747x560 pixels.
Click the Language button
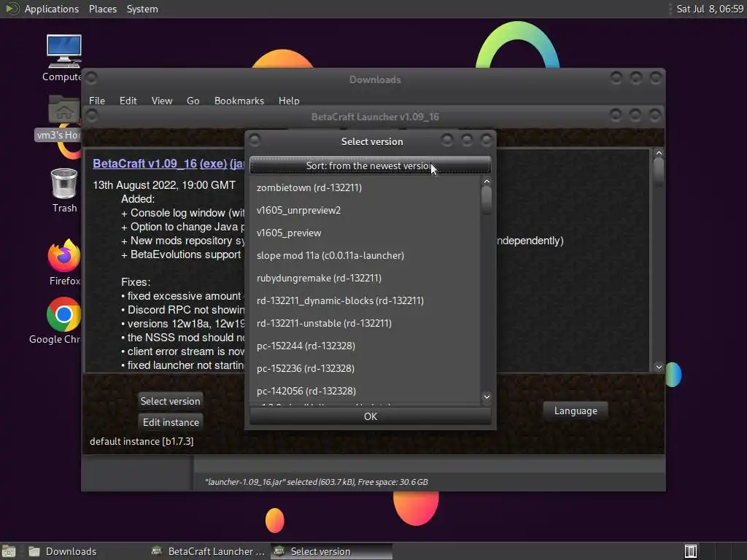point(576,411)
